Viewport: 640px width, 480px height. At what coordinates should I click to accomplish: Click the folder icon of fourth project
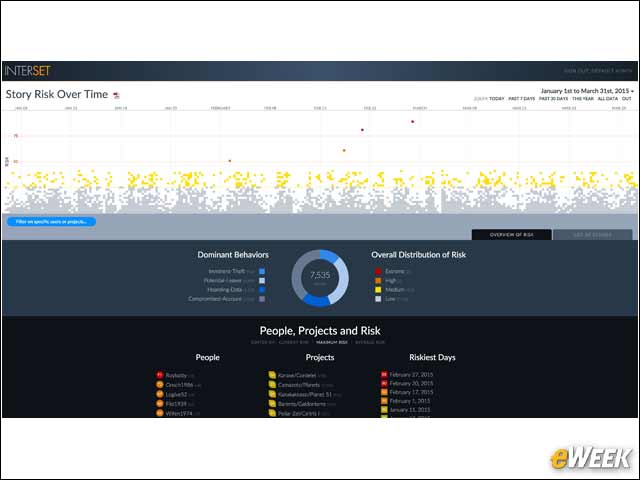(x=272, y=404)
